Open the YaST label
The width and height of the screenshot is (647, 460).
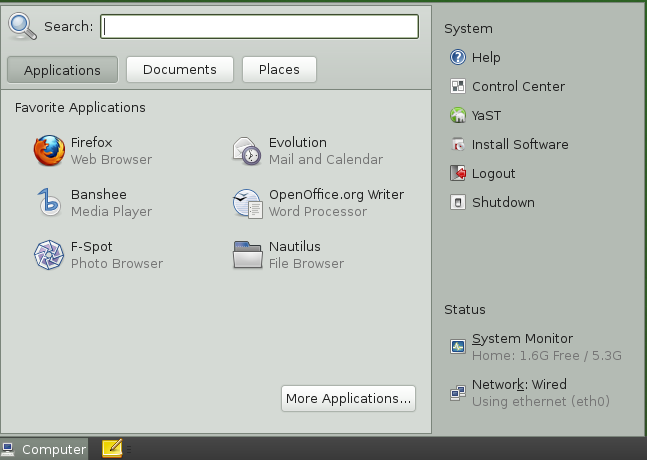[x=486, y=116]
